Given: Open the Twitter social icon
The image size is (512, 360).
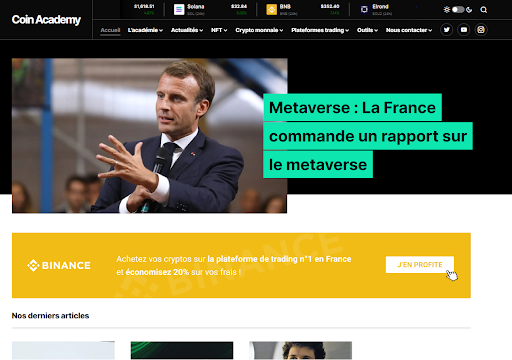Looking at the screenshot, I should tap(446, 30).
